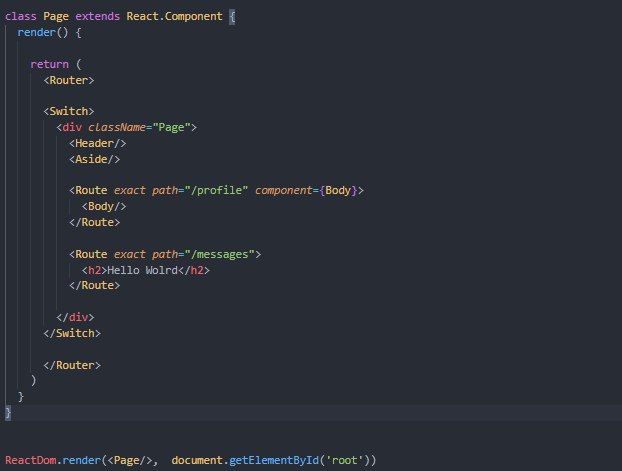622x471 pixels.
Task: Click 'React.Component' in the class declaration
Action: click(x=175, y=16)
